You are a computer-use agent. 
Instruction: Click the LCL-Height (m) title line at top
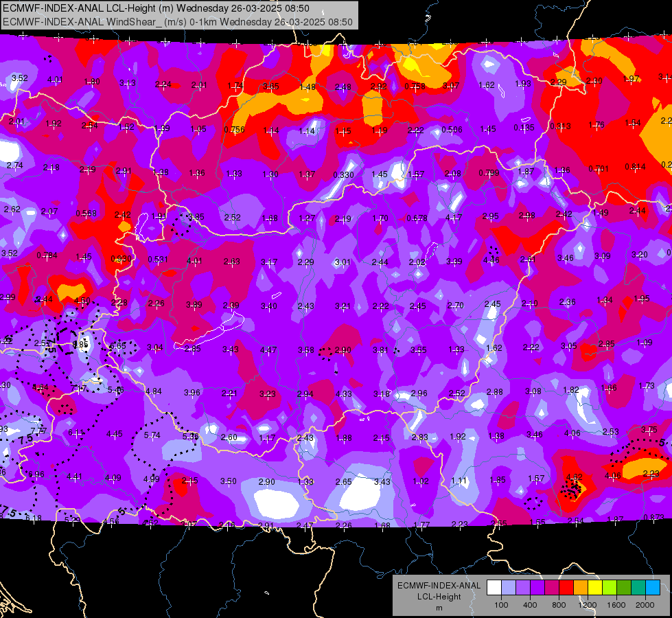[x=156, y=8]
